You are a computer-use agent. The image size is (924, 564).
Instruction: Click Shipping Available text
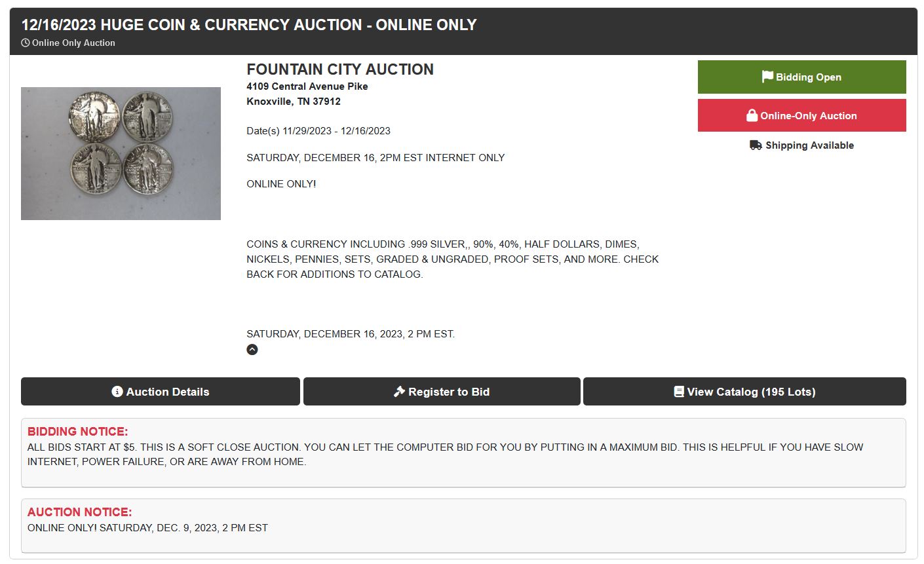click(810, 145)
